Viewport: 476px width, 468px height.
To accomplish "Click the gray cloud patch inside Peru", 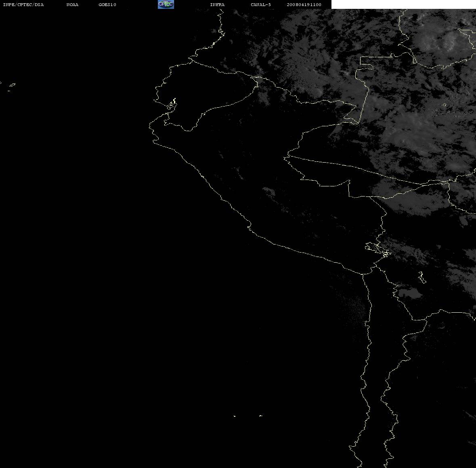I will click(x=269, y=192).
